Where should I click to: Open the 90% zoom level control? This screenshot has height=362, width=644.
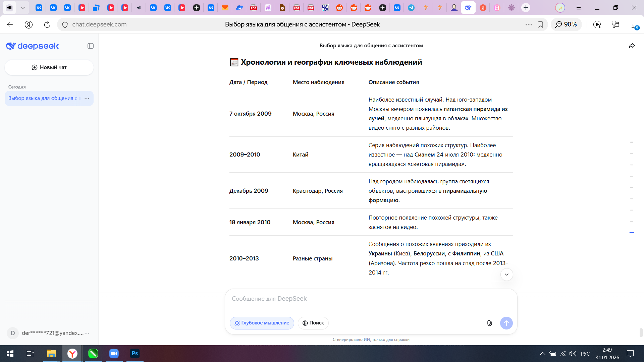coord(566,24)
